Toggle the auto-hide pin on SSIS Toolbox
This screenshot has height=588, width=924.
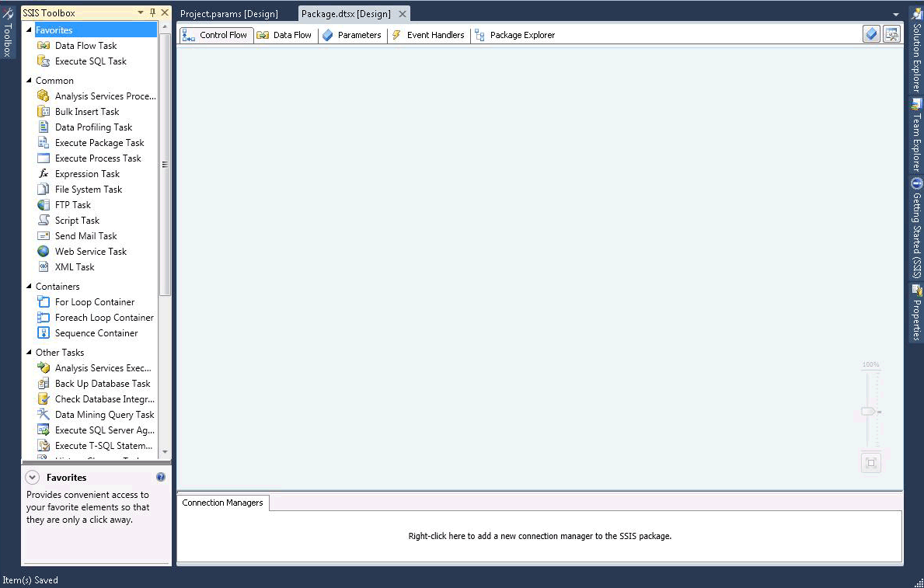[x=152, y=12]
